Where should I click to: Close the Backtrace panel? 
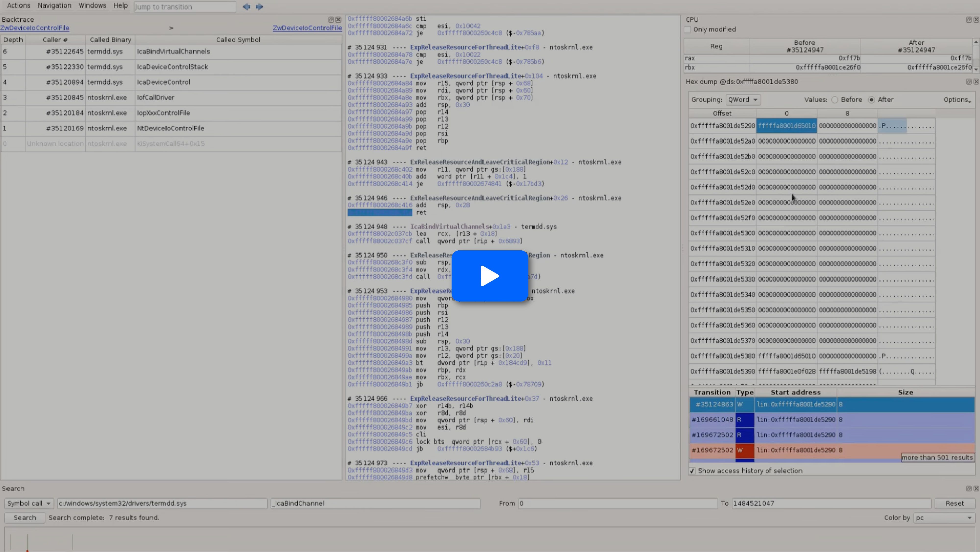[338, 19]
